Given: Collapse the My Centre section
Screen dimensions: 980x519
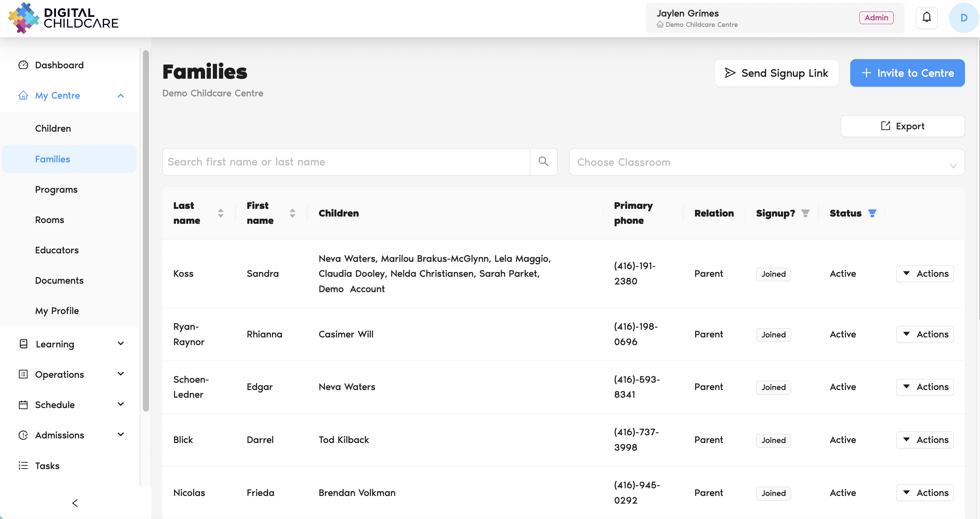Looking at the screenshot, I should click(x=121, y=96).
